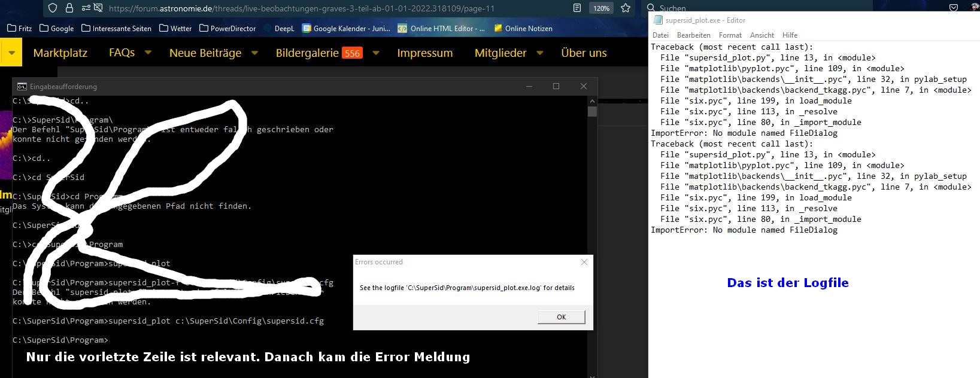Click the shield tracking protection icon in the address bar
The height and width of the screenshot is (378, 980).
pyautogui.click(x=53, y=8)
